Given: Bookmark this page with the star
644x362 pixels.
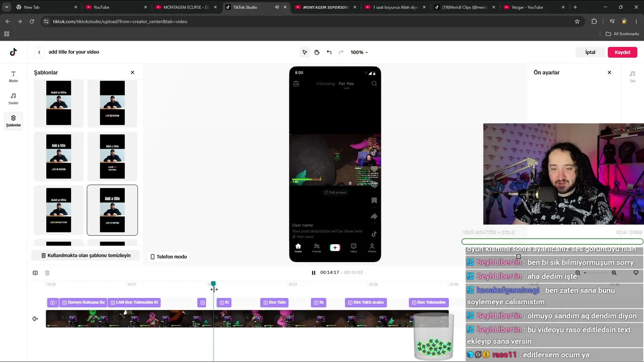Looking at the screenshot, I should pos(577,22).
